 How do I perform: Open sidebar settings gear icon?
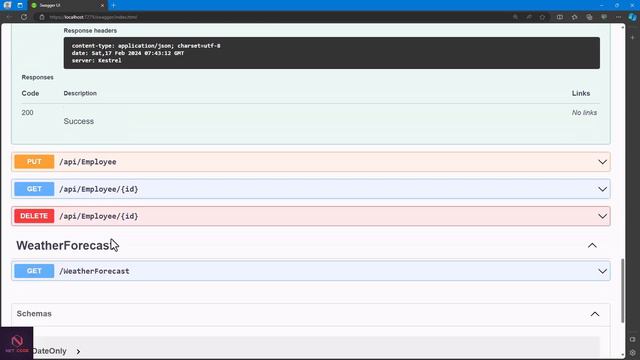[633, 353]
